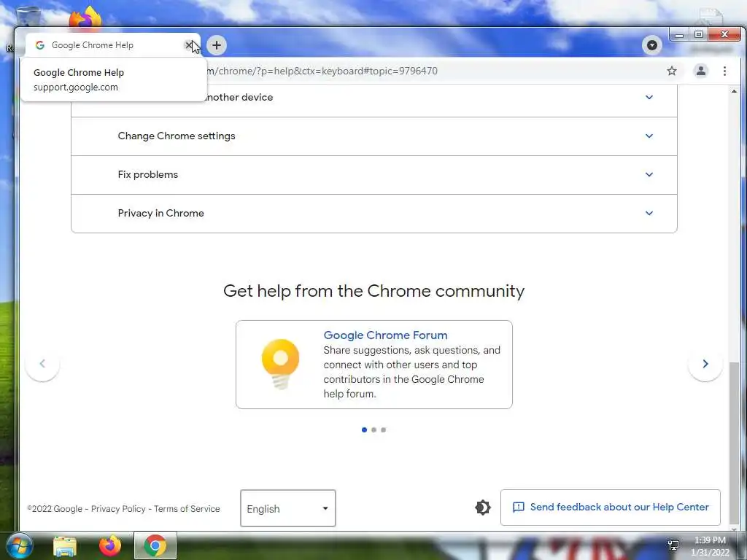The width and height of the screenshot is (747, 560).
Task: Click the network tray icon
Action: pyautogui.click(x=673, y=545)
